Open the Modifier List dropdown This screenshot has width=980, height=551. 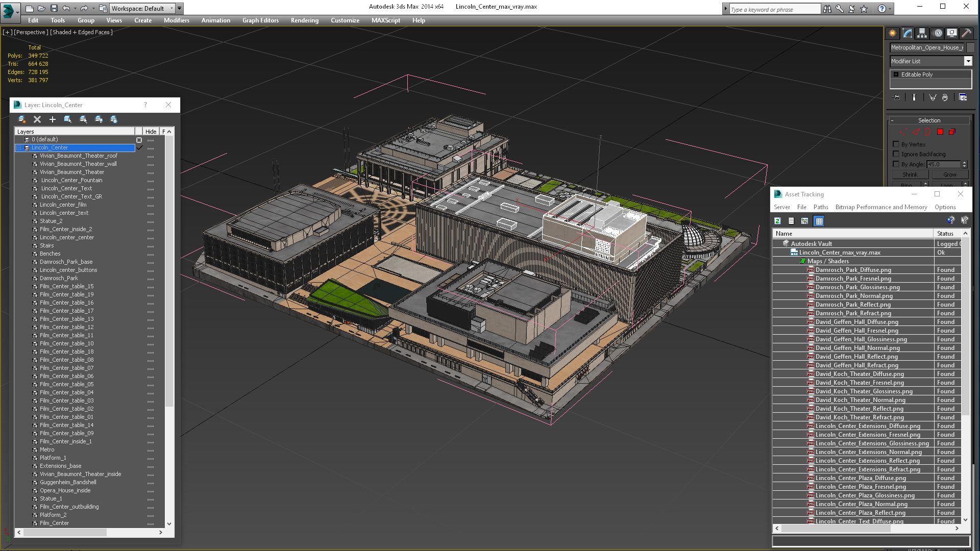point(968,61)
